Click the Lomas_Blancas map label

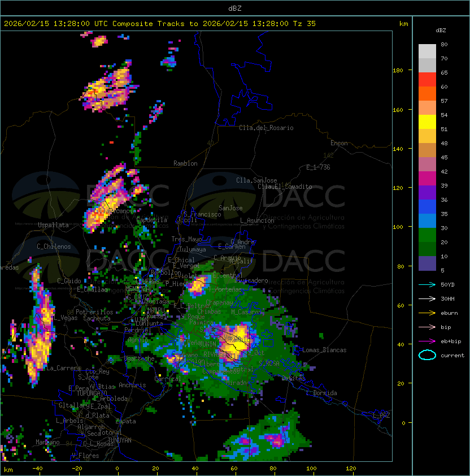click(324, 350)
